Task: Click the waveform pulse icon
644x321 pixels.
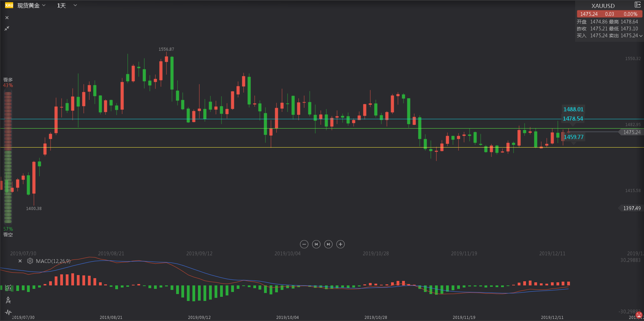Action: click(x=8, y=312)
